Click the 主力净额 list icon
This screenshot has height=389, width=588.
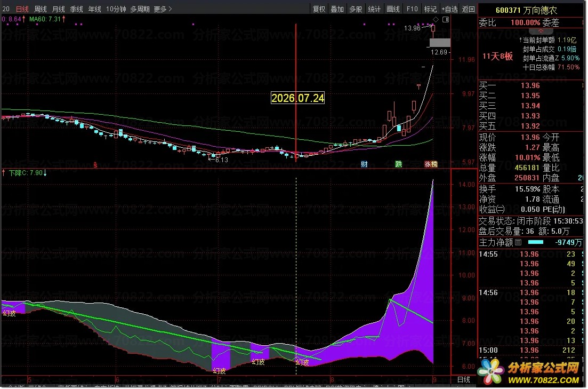519,243
